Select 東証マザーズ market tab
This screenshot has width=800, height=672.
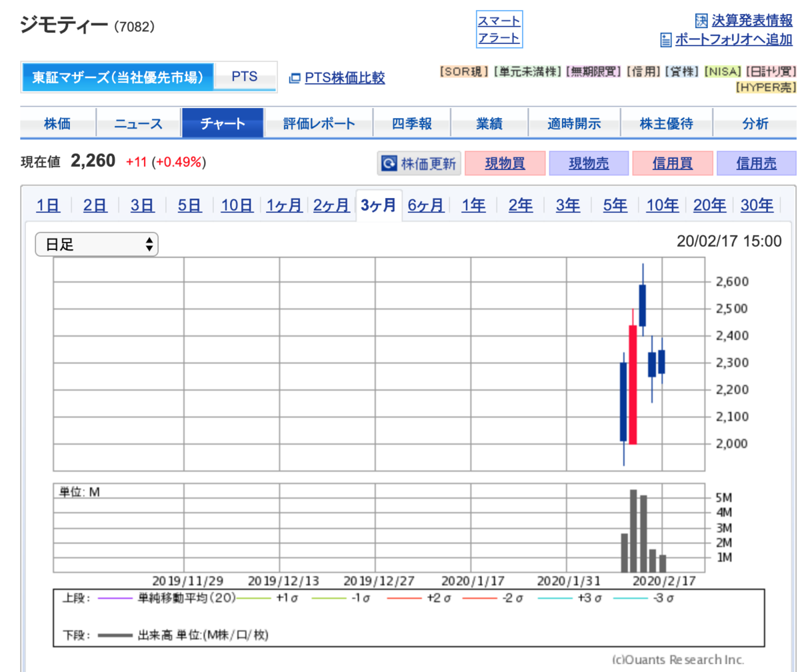[x=118, y=77]
